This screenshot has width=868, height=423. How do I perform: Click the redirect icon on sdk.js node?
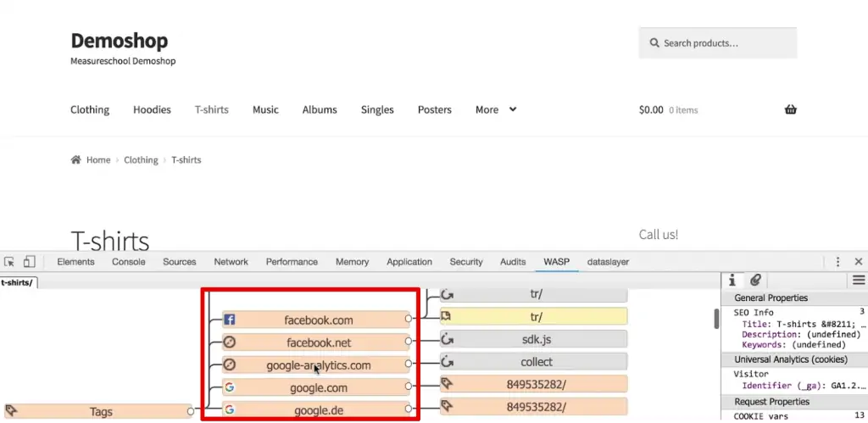tap(448, 339)
